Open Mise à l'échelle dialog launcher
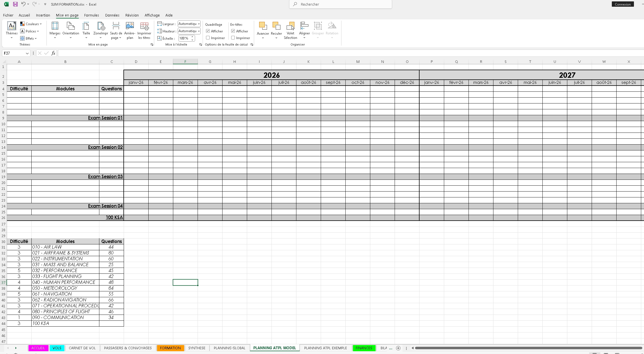The image size is (644, 354). click(x=201, y=44)
